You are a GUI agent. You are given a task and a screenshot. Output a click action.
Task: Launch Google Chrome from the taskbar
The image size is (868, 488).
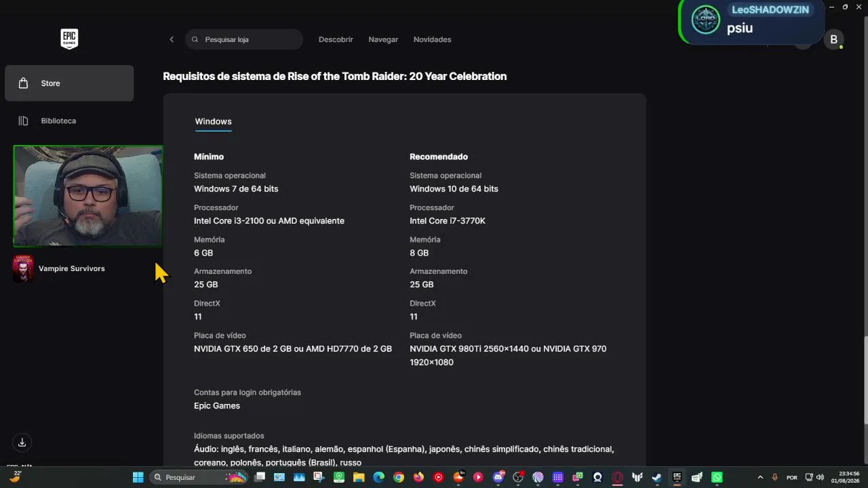coord(399,477)
